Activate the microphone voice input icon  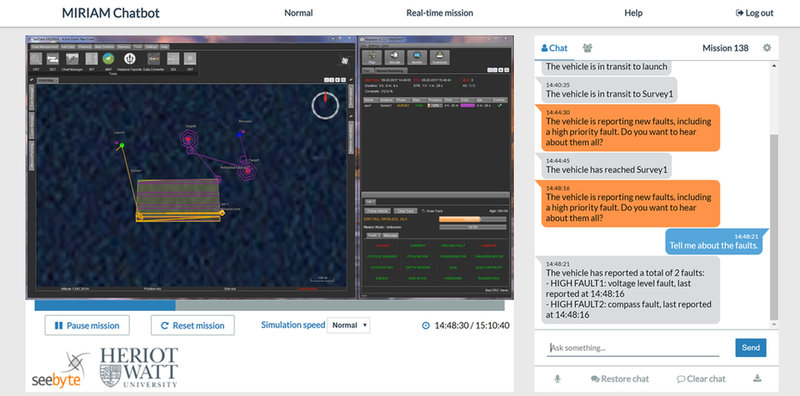click(x=557, y=379)
